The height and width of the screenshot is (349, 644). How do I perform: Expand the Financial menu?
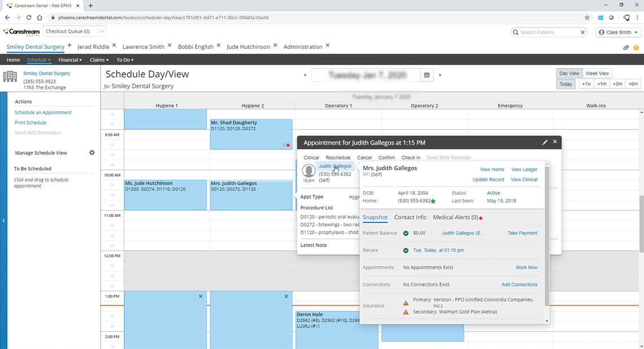point(70,60)
